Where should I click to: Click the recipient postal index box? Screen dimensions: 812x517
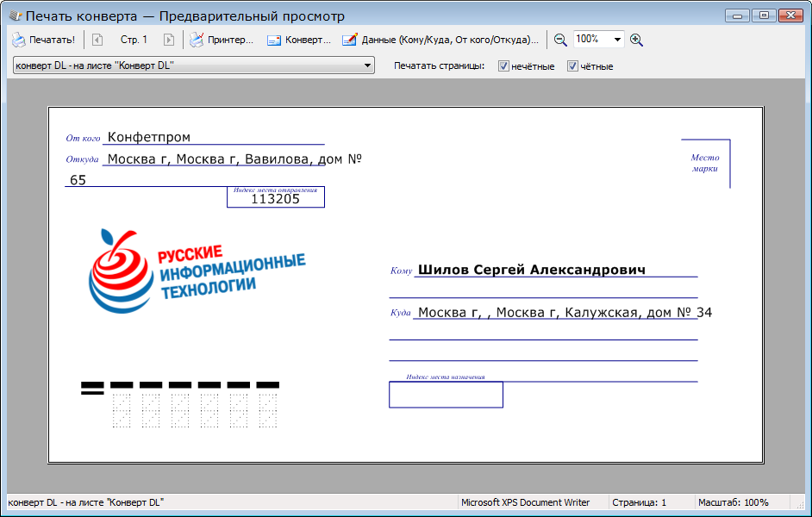[446, 395]
